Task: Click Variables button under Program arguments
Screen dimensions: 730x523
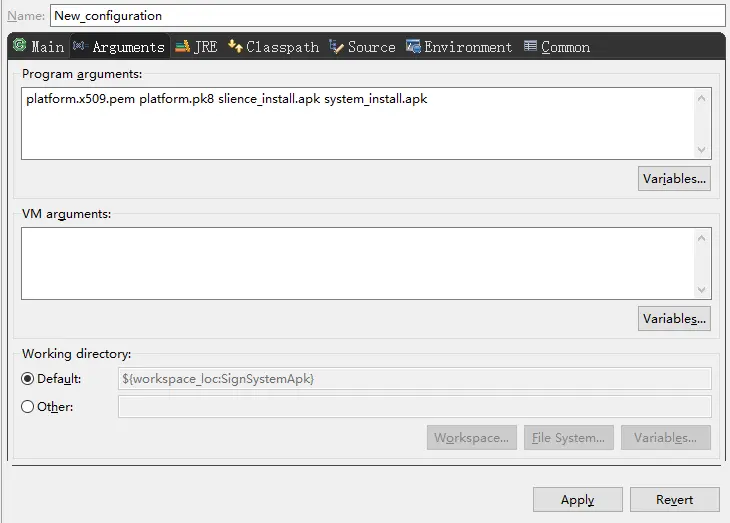Action: [x=674, y=178]
